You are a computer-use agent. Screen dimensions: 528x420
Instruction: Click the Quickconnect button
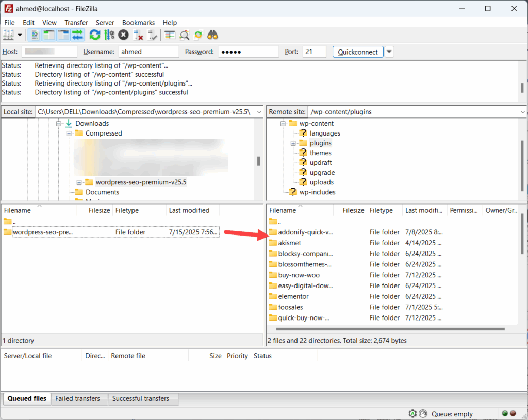[x=358, y=52]
